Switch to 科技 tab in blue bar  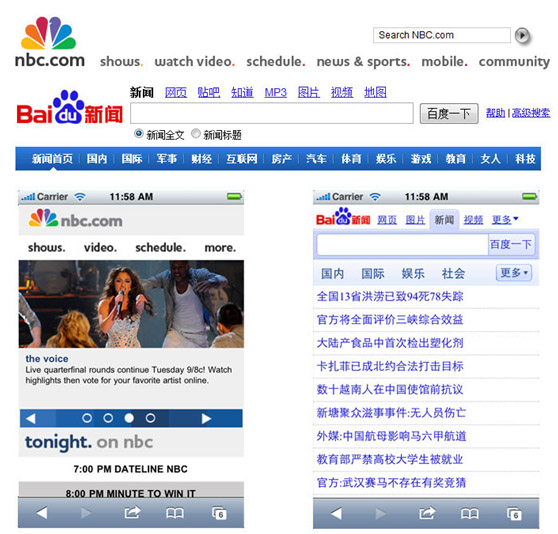[x=525, y=159]
